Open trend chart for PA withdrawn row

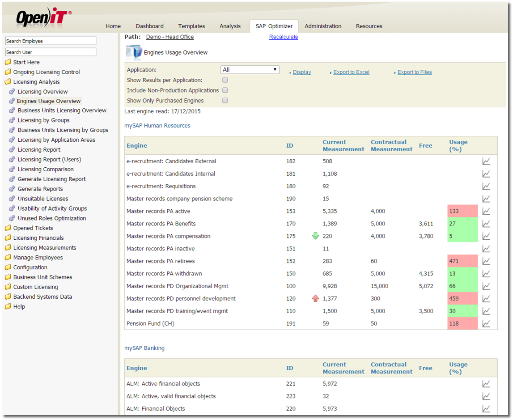point(486,273)
